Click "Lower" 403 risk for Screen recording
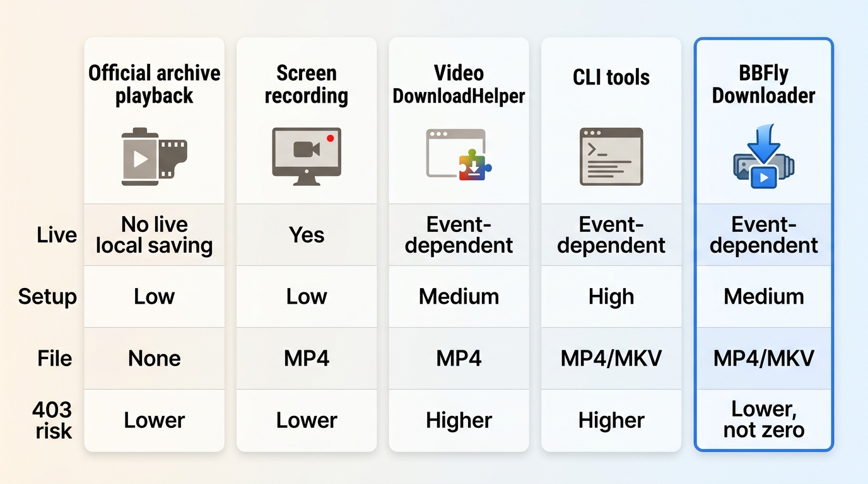 coord(307,420)
